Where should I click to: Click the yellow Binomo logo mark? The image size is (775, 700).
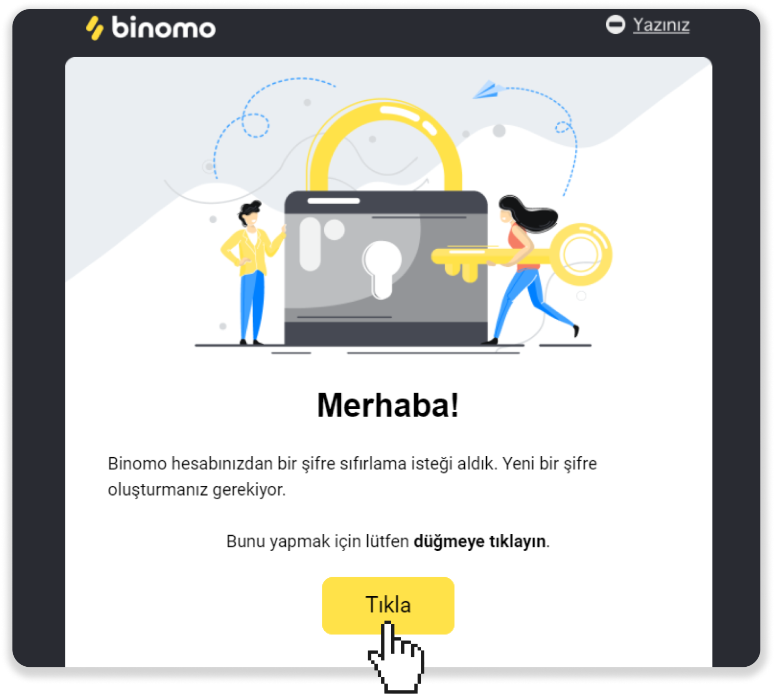point(95,28)
